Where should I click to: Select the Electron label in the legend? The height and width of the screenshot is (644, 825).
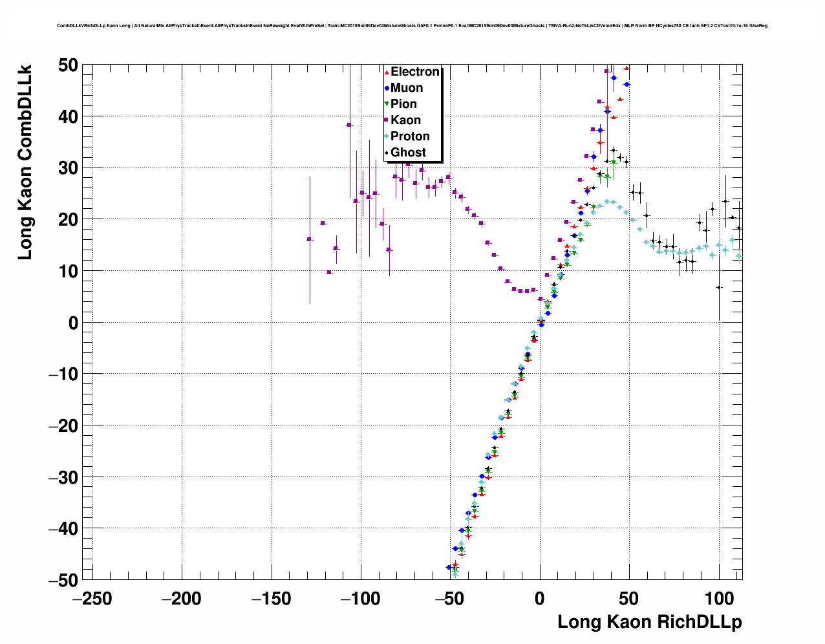pyautogui.click(x=415, y=72)
